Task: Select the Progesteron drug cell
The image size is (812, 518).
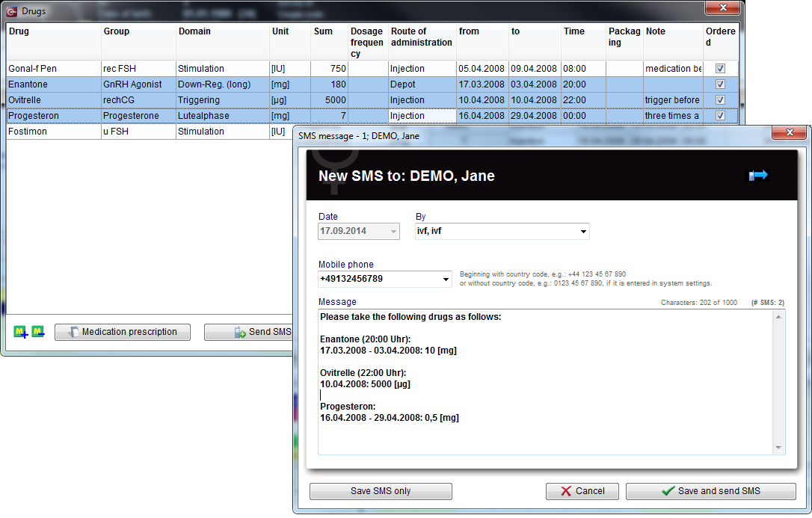Action: point(54,115)
